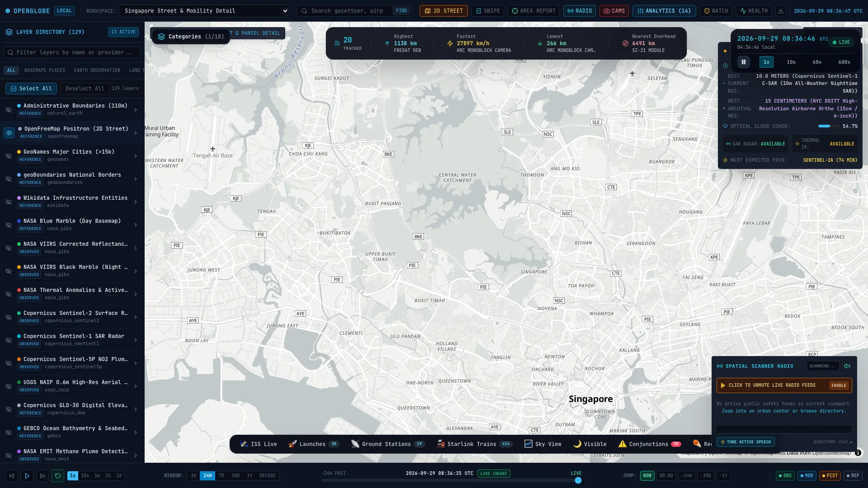This screenshot has height=488, width=868.
Task: Toggle GEBCO Ocean Bathymetry layer visibility
Action: pos(9,432)
